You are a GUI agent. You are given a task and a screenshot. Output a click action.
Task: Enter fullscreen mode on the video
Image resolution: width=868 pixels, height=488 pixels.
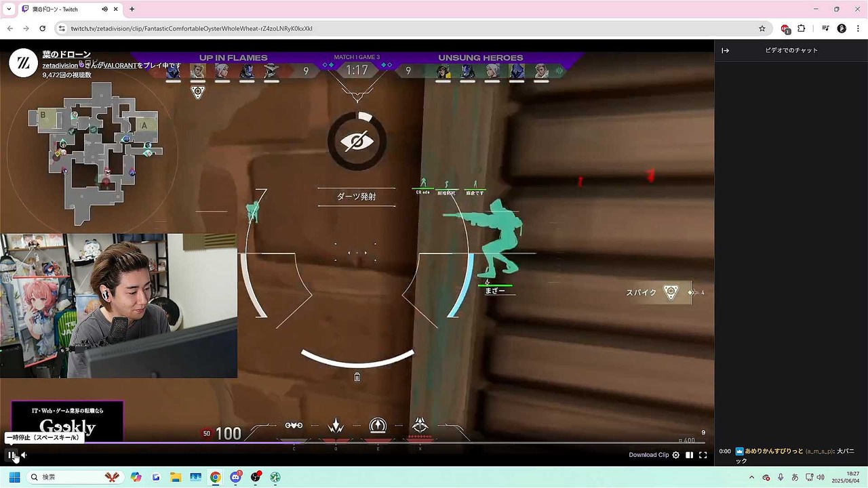coord(703,455)
